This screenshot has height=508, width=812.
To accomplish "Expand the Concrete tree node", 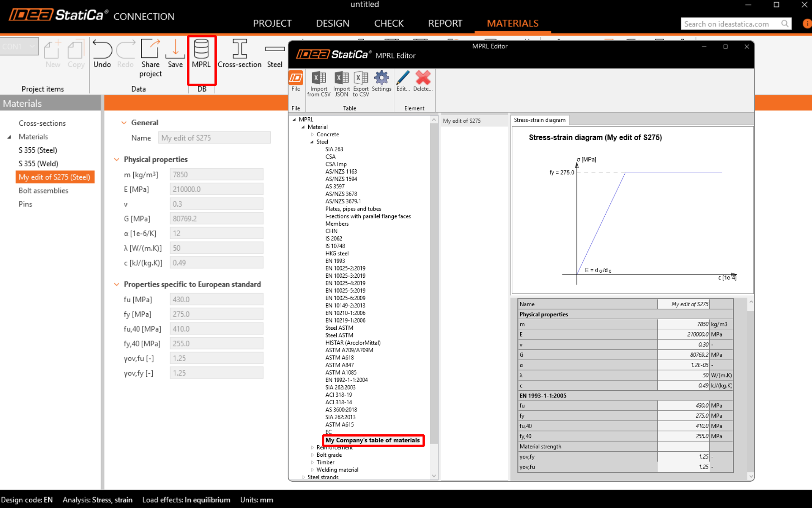I will (x=313, y=135).
